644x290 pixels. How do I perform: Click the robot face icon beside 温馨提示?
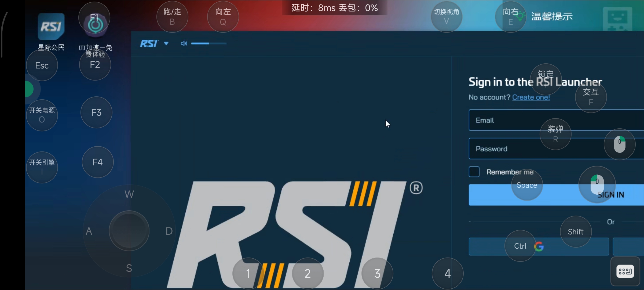(x=618, y=19)
